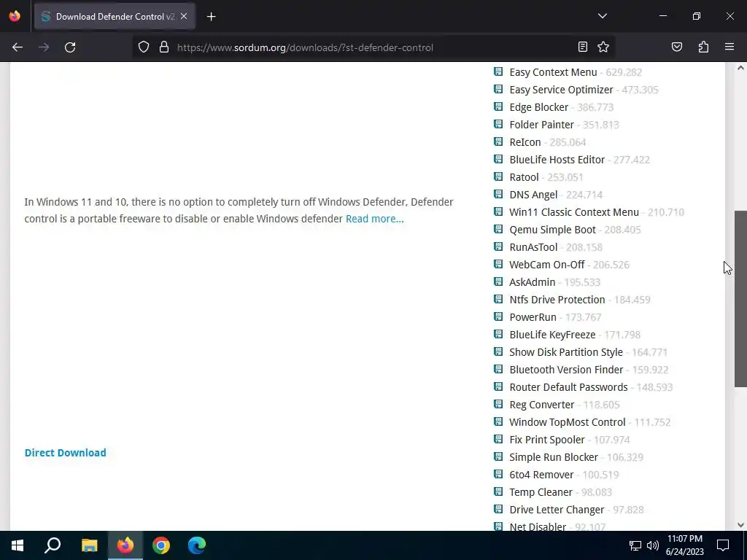Close the Download Defender Control tab
This screenshot has height=560, width=747.
click(x=184, y=16)
